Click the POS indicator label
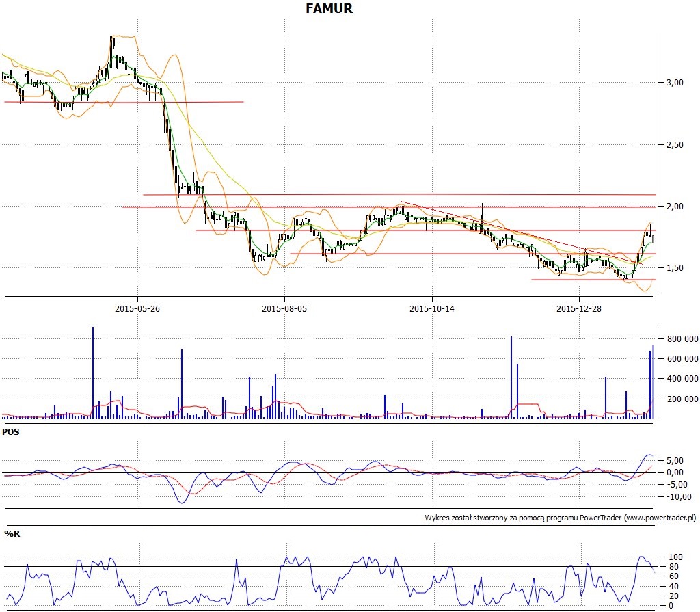700x612 pixels. (x=11, y=432)
